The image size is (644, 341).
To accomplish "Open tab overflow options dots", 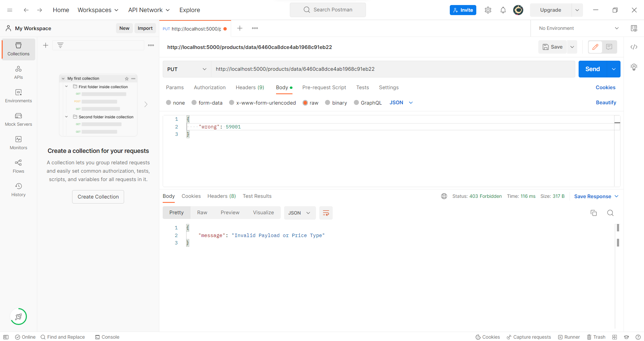I will click(x=255, y=28).
